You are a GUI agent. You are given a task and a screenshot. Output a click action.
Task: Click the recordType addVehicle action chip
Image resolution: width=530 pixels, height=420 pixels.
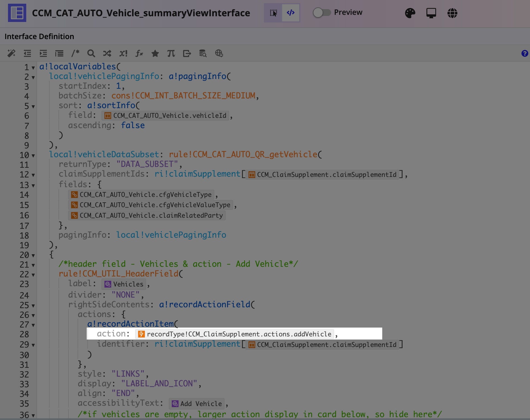234,334
